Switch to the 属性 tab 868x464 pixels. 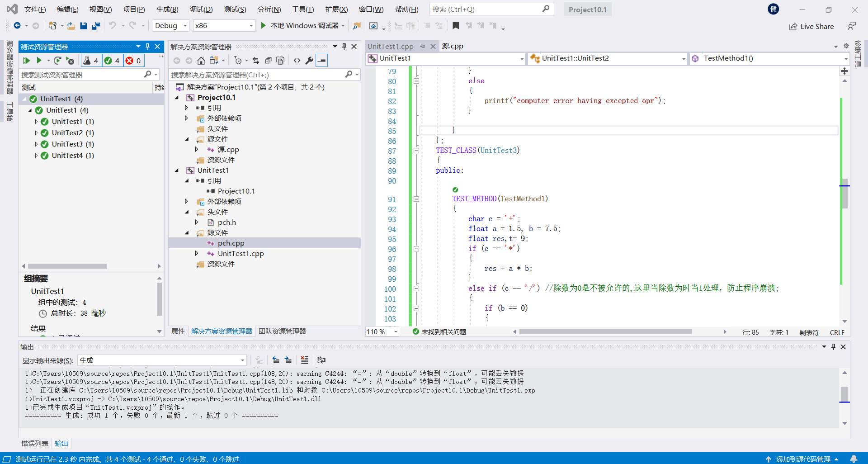tap(178, 331)
